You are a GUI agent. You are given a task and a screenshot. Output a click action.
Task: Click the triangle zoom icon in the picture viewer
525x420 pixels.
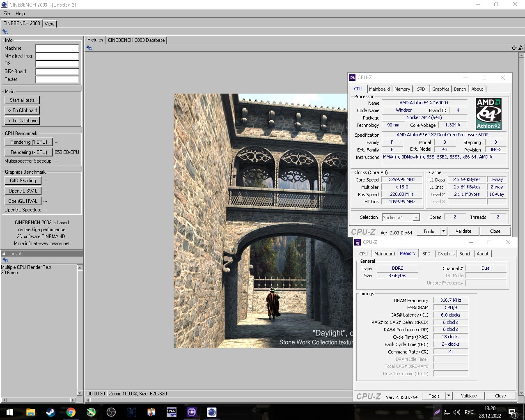click(x=521, y=48)
